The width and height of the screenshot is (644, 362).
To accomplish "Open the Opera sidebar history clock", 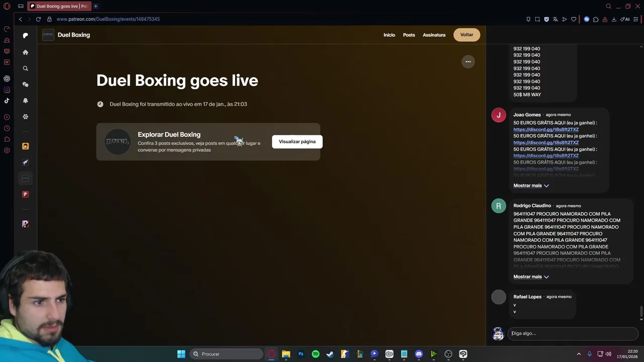I will coord(7,128).
